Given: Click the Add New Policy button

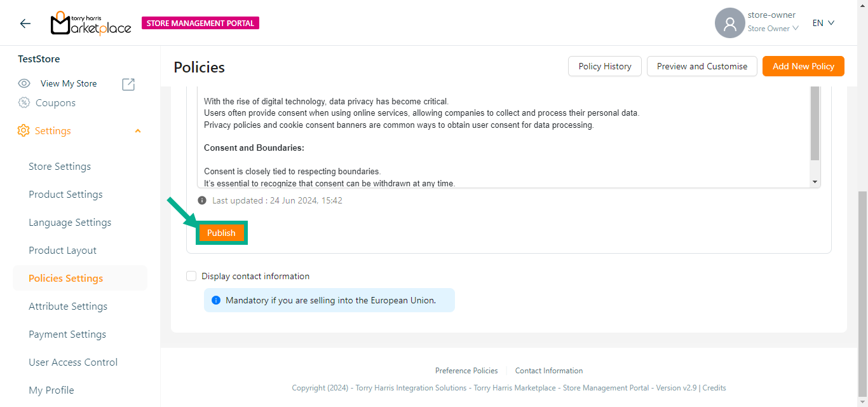Looking at the screenshot, I should point(803,66).
